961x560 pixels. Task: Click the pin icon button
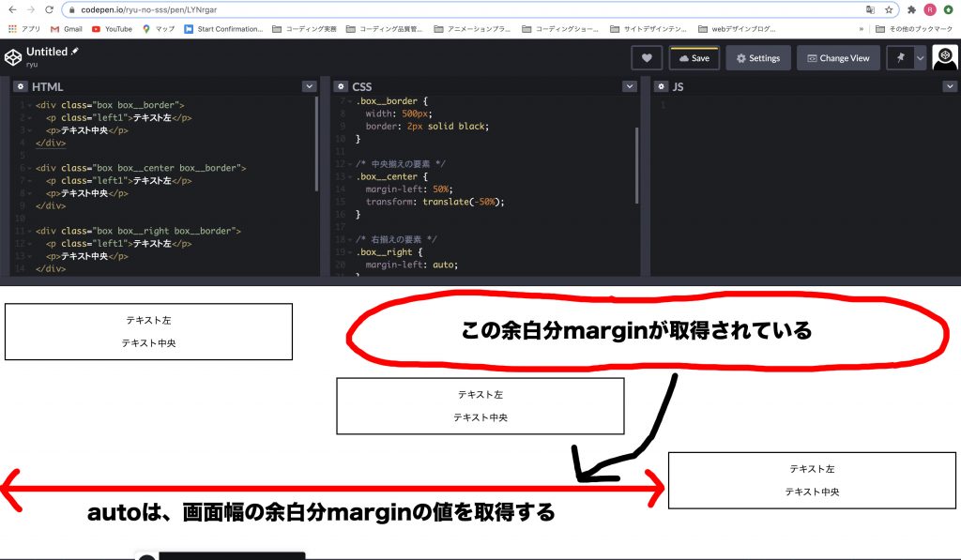pyautogui.click(x=900, y=58)
